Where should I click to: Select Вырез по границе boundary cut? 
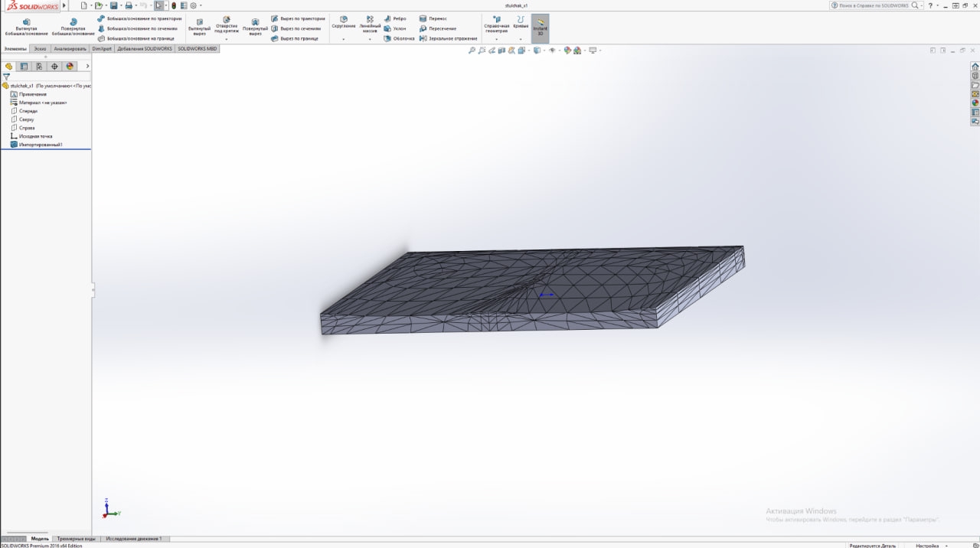point(294,38)
